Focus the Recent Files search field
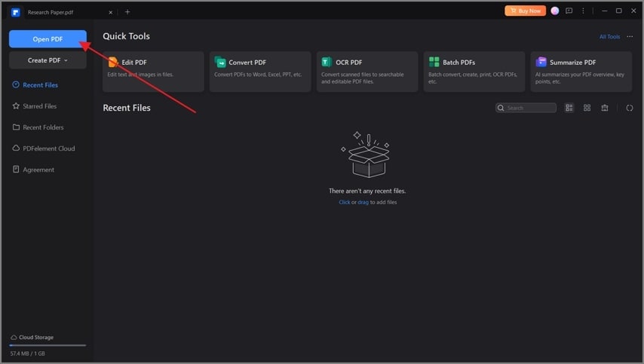The width and height of the screenshot is (644, 364). pyautogui.click(x=526, y=108)
